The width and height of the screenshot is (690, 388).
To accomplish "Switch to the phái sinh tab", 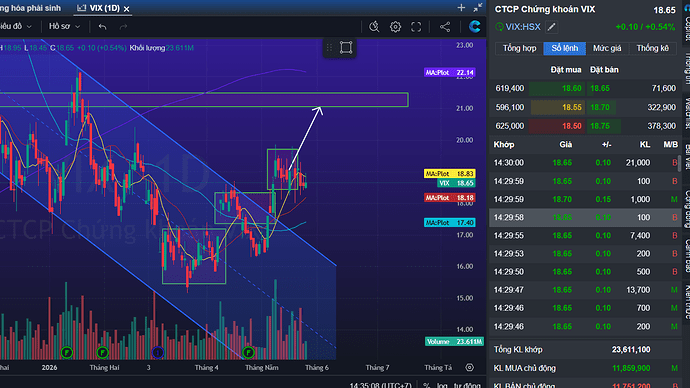I will point(30,8).
